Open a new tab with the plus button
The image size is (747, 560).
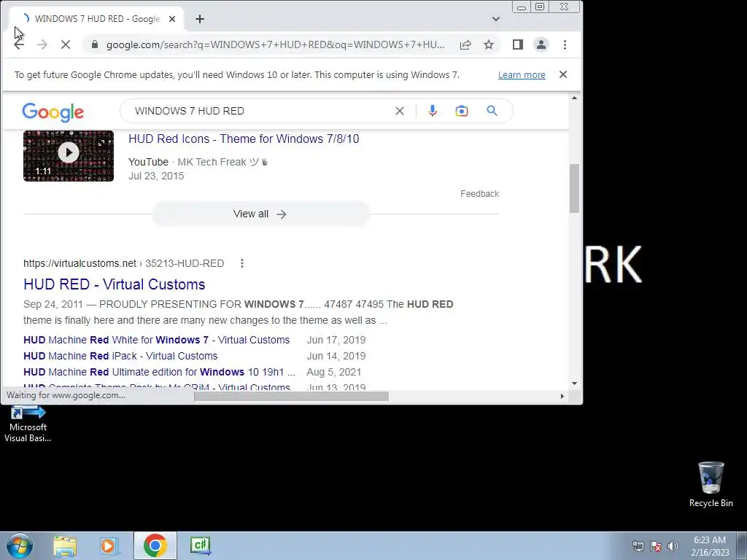(x=200, y=19)
